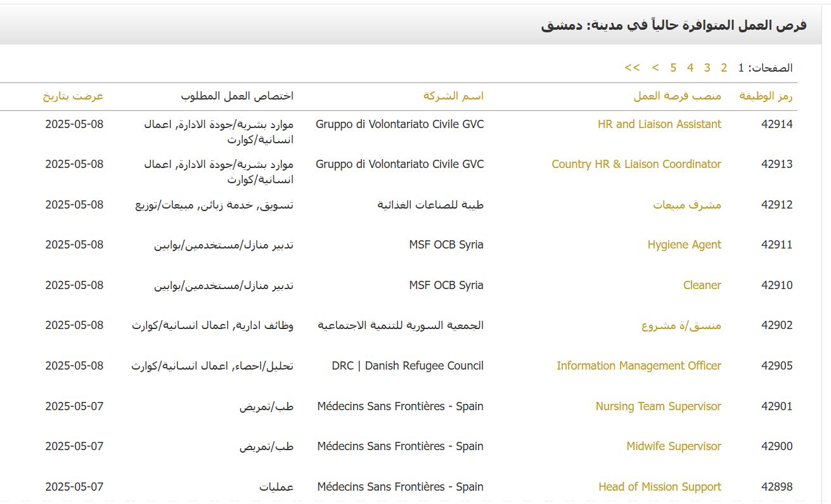Select job code 42898
The image size is (831, 504).
(777, 487)
